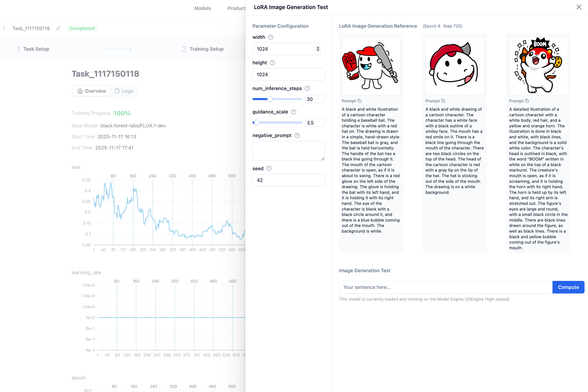Click the back arrow beside Task_1117150118

tap(4, 28)
